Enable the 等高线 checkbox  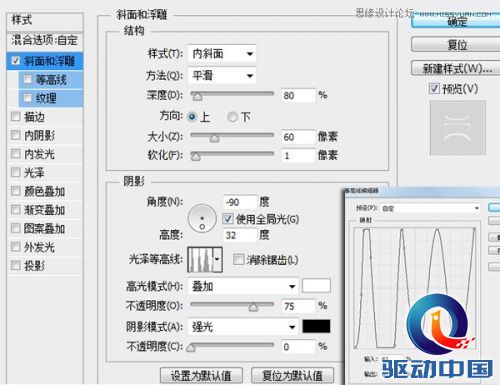(27, 79)
